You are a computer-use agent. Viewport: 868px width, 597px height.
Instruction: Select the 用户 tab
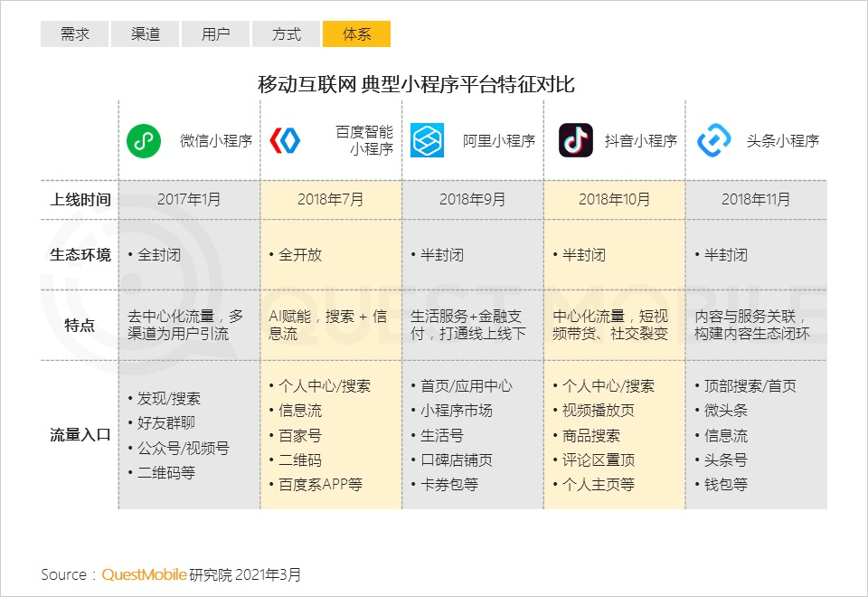coord(215,33)
